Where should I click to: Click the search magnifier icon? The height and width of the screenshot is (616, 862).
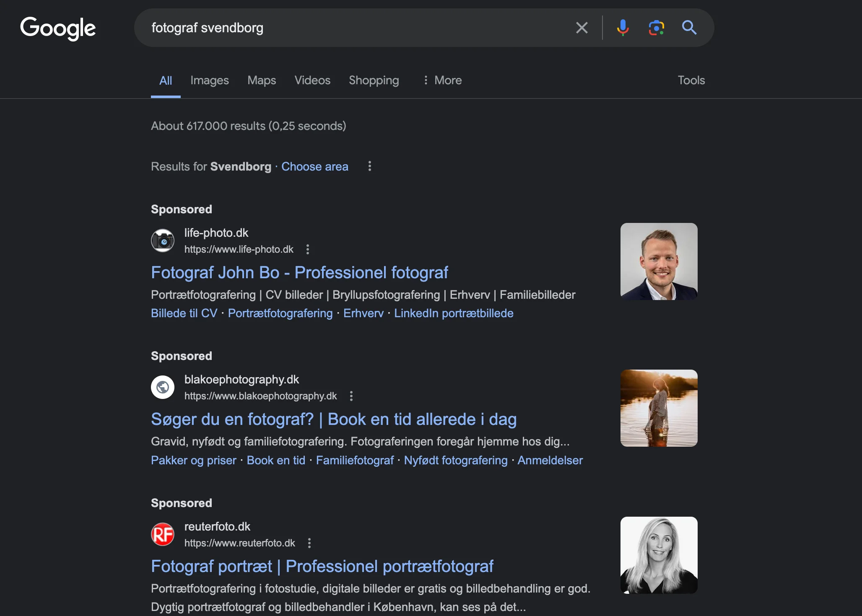[x=689, y=28]
